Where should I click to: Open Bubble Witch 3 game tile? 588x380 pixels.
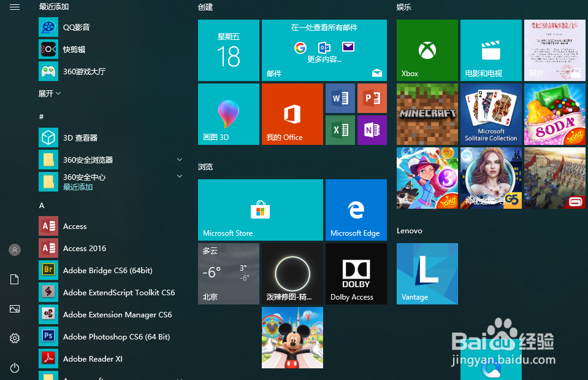[427, 178]
